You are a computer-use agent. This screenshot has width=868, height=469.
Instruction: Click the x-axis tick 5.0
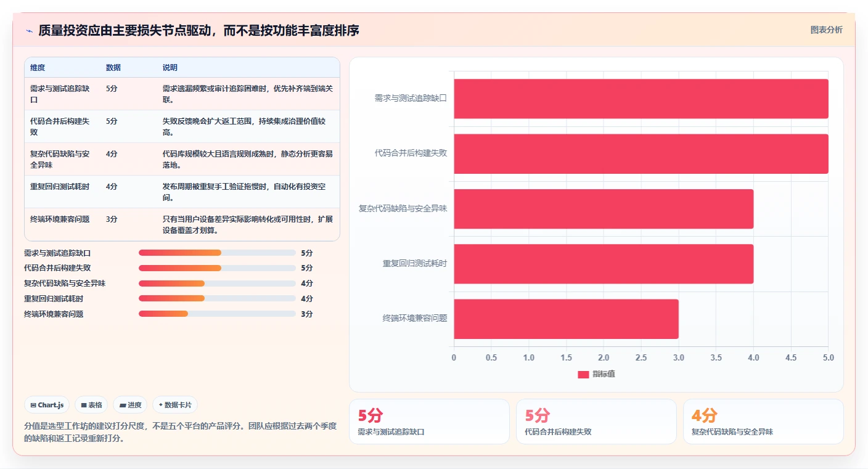828,357
